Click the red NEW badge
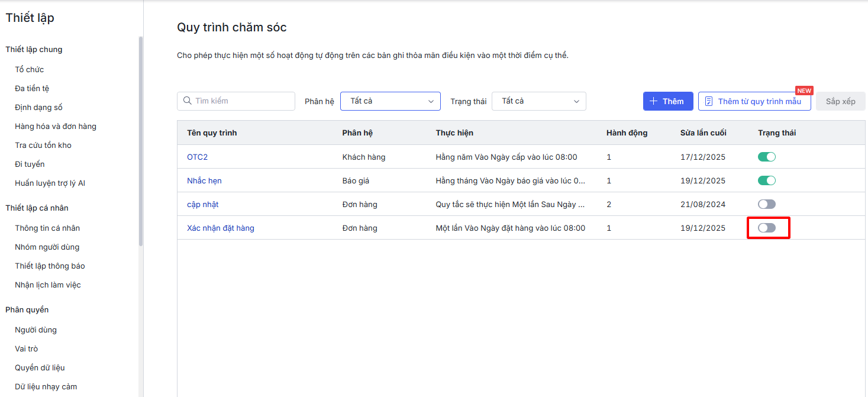The image size is (868, 397). point(804,91)
